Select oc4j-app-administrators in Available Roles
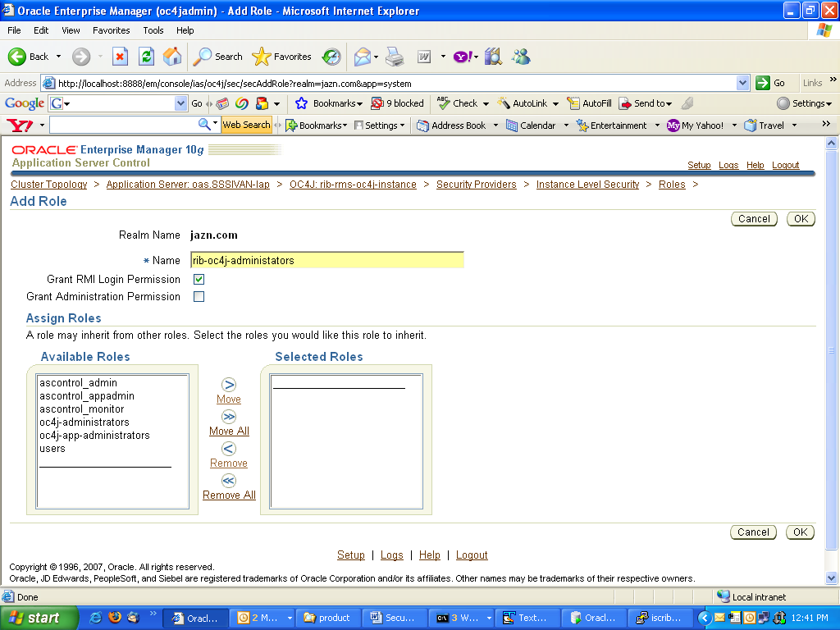Image resolution: width=840 pixels, height=630 pixels. tap(94, 436)
